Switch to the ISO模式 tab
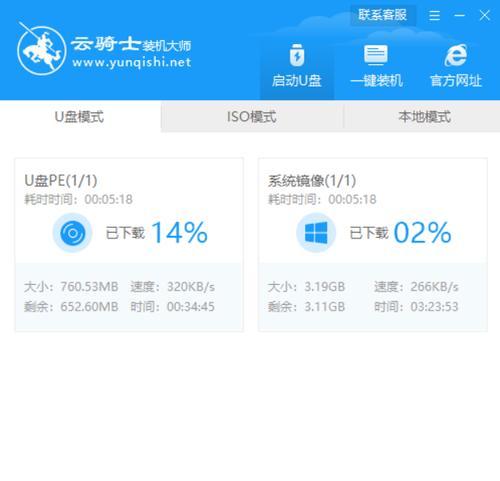The image size is (500, 481). click(252, 117)
